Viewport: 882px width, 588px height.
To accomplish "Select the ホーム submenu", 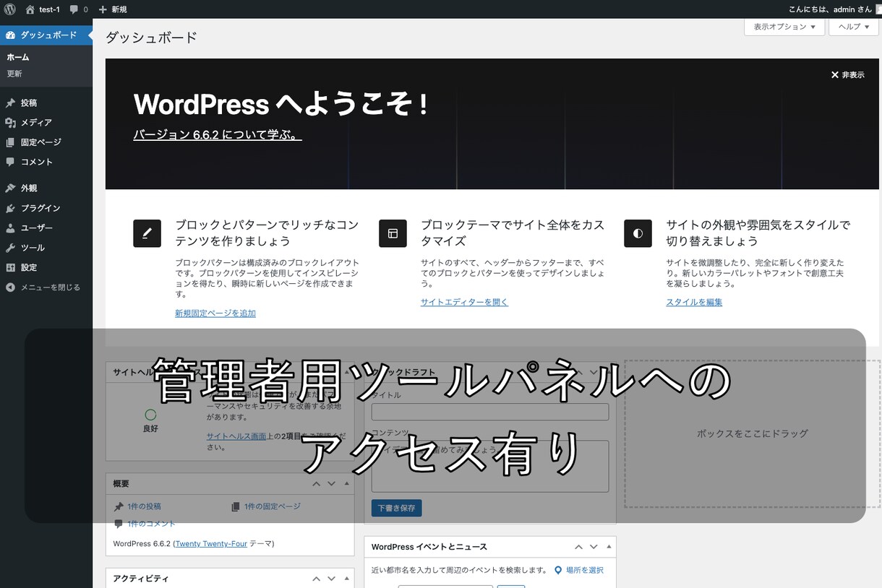I will (18, 57).
